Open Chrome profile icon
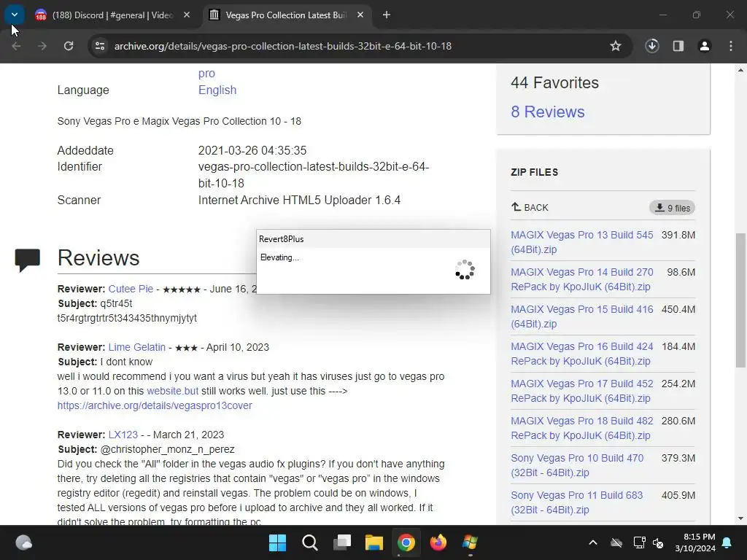The height and width of the screenshot is (560, 747). click(x=705, y=46)
